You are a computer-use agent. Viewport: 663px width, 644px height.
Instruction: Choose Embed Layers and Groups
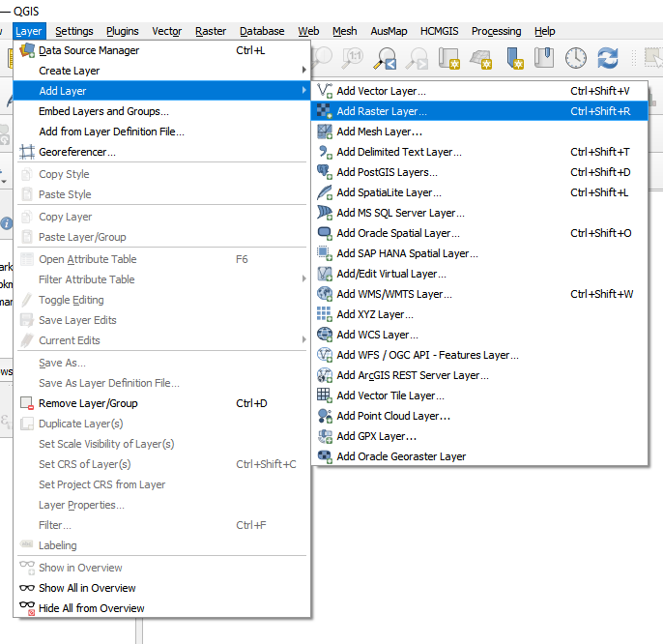point(162,111)
